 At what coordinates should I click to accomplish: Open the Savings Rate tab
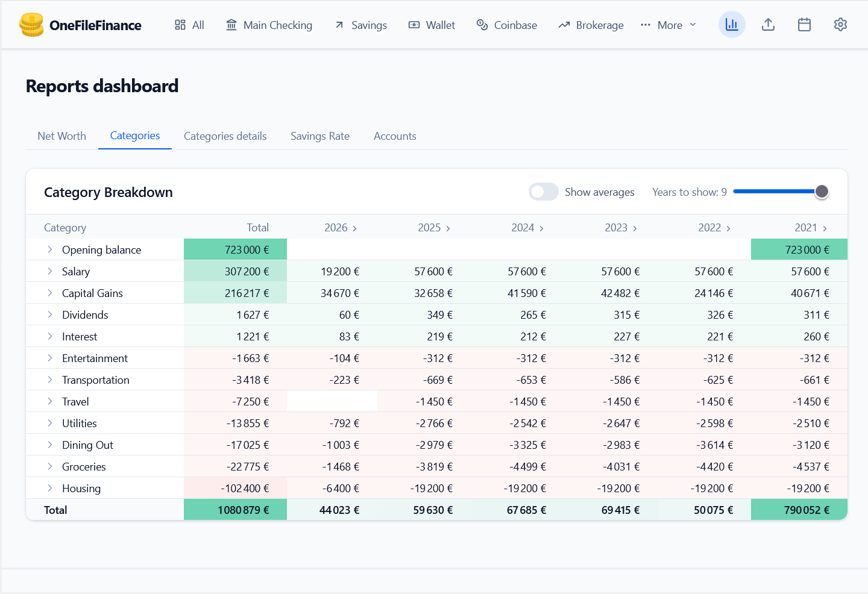pyautogui.click(x=320, y=136)
